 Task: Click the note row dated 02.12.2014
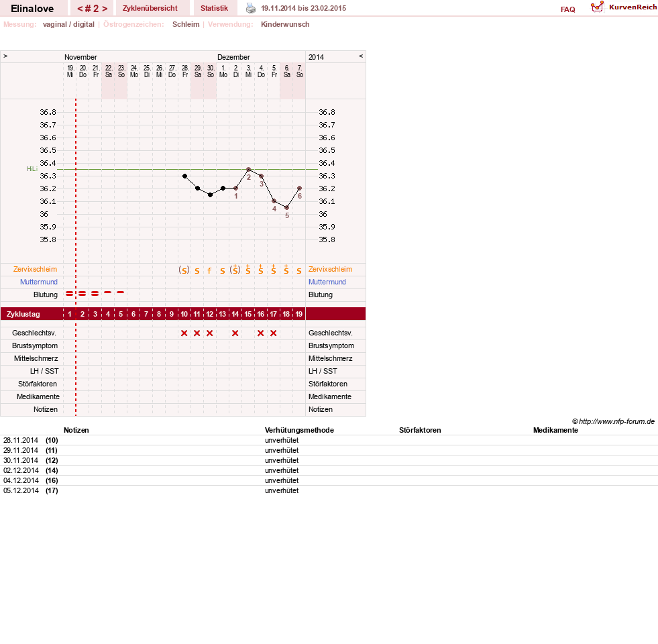[x=329, y=471]
